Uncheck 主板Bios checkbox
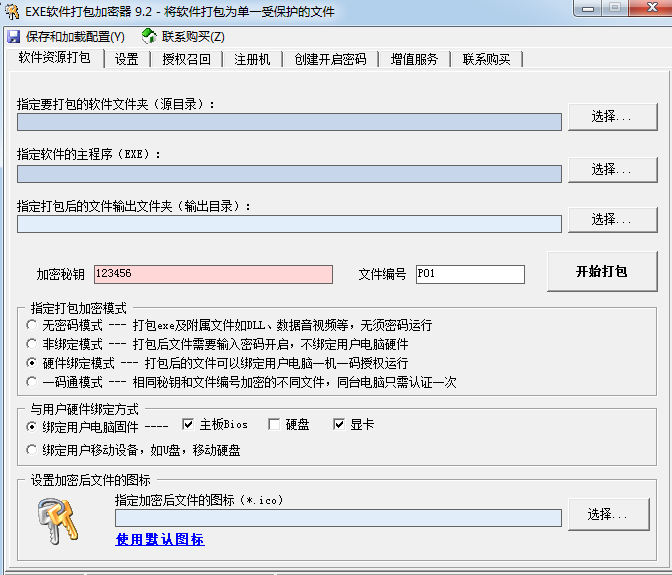The image size is (672, 575). [x=188, y=424]
